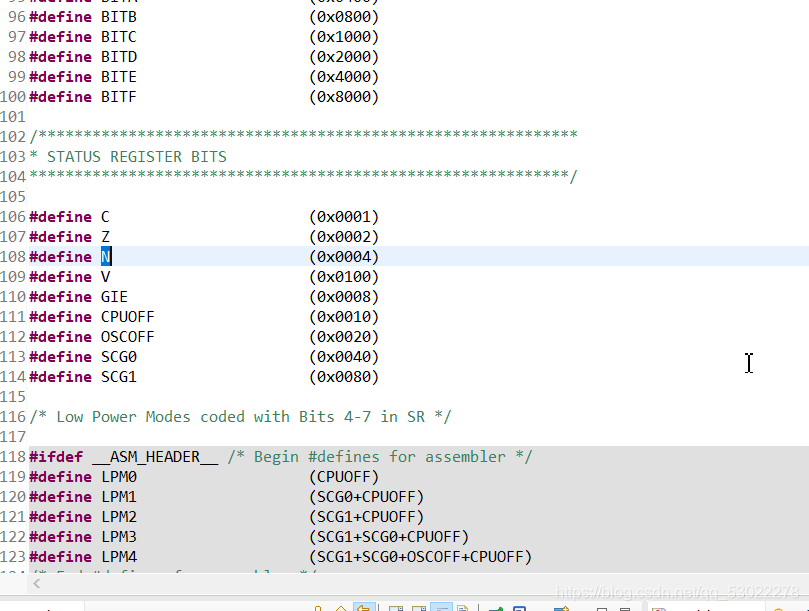Select the highlighted N define on line 108
The image size is (809, 611).
point(105,256)
